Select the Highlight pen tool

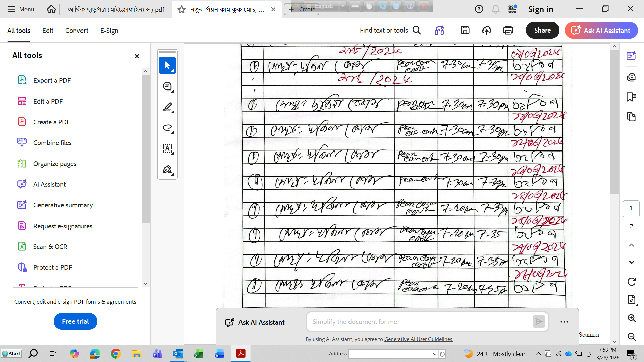[x=167, y=107]
